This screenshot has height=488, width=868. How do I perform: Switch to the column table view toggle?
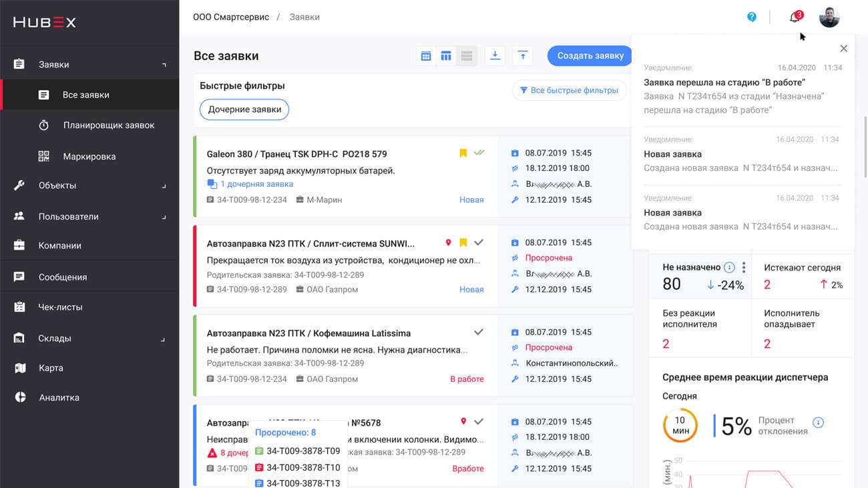coord(446,56)
